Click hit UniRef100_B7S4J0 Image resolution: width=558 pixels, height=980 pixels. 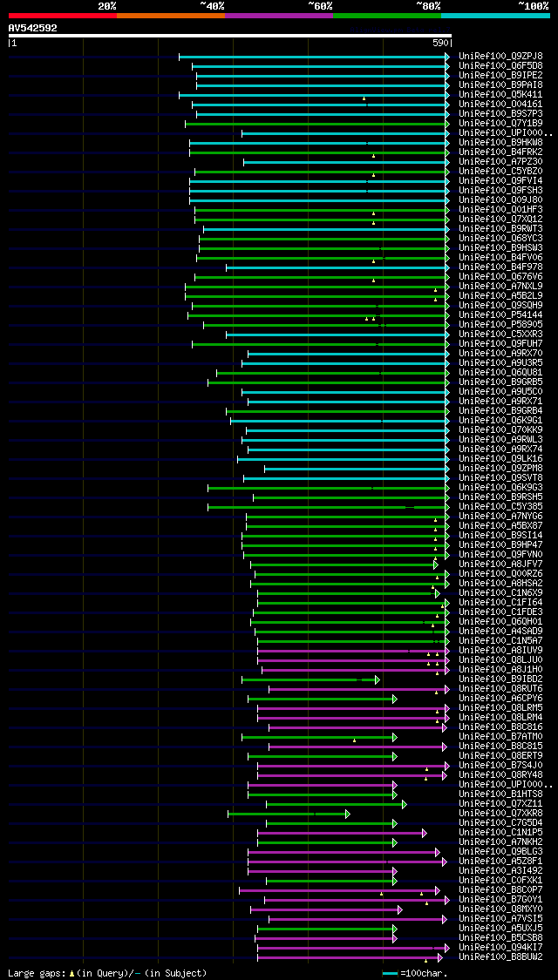coord(500,766)
